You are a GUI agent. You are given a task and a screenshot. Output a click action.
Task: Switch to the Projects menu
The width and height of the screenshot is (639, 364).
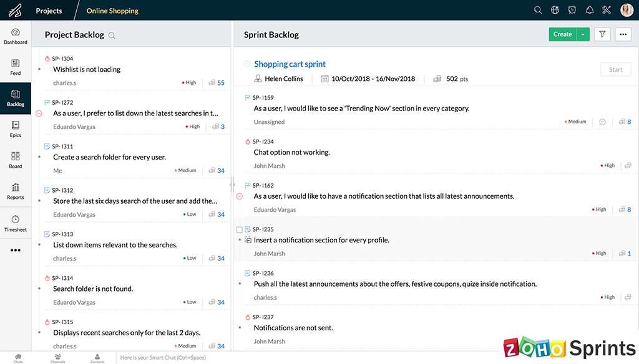coord(49,11)
